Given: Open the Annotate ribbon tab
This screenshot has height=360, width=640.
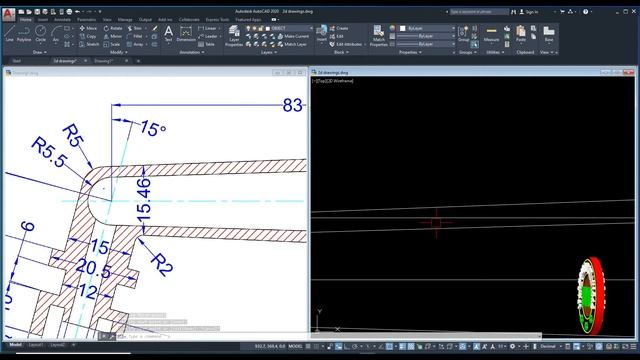Looking at the screenshot, I should point(62,19).
